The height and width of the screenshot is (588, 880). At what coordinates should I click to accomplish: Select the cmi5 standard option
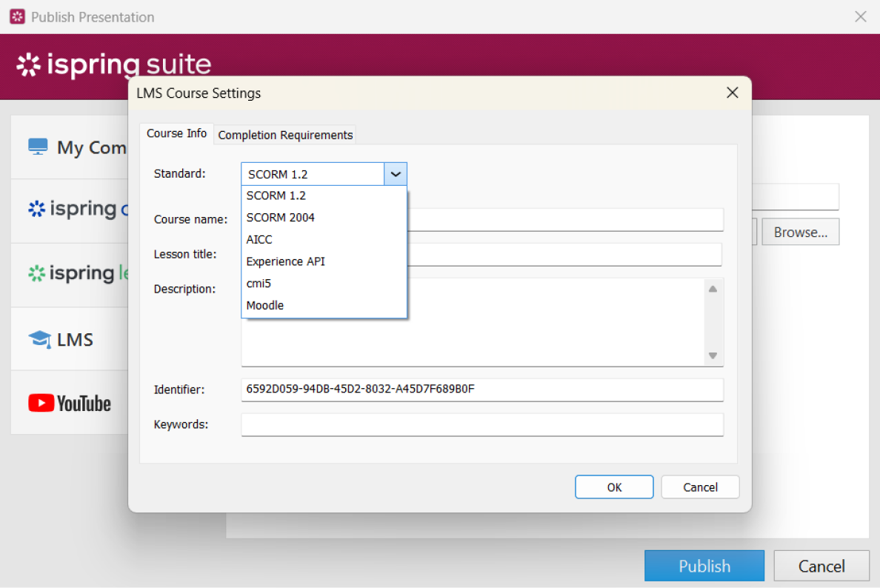click(x=259, y=283)
